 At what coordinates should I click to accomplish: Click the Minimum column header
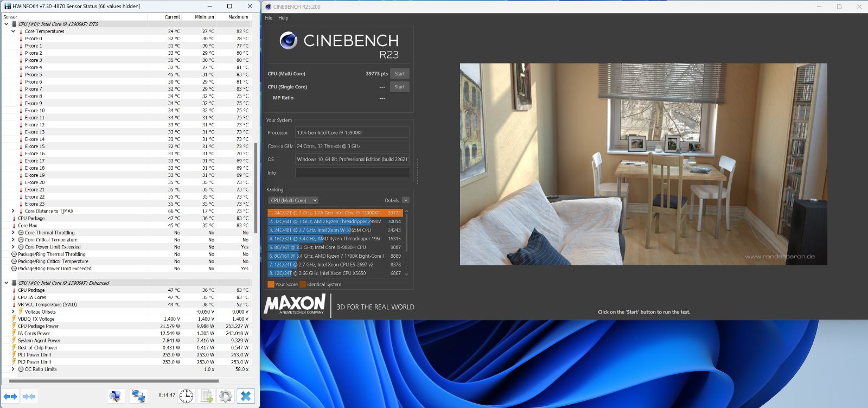click(x=205, y=17)
